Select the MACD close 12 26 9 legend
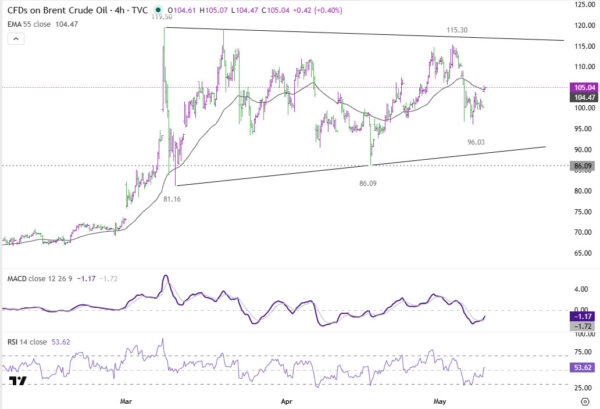This screenshot has width=600, height=409. click(x=40, y=279)
